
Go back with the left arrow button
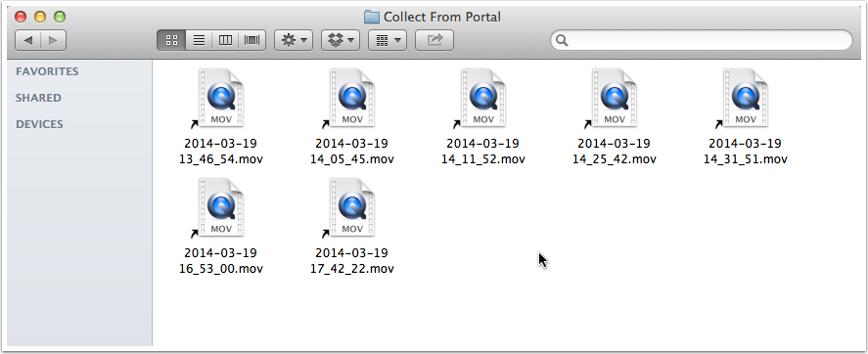tap(27, 40)
